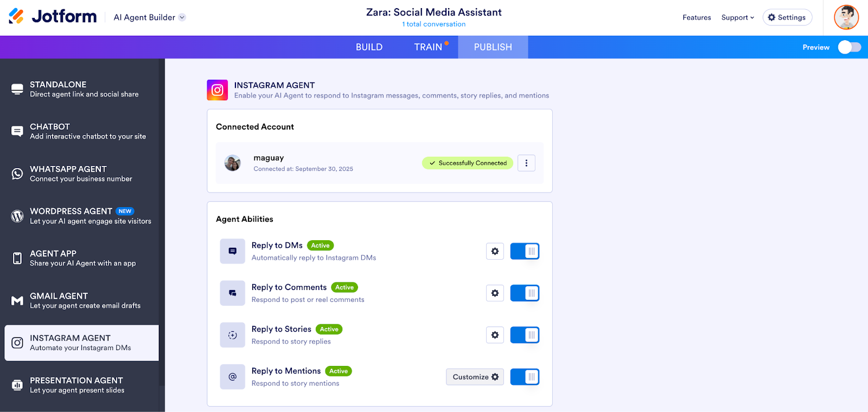This screenshot has width=868, height=412.
Task: Click the Settings button in header
Action: (x=787, y=17)
